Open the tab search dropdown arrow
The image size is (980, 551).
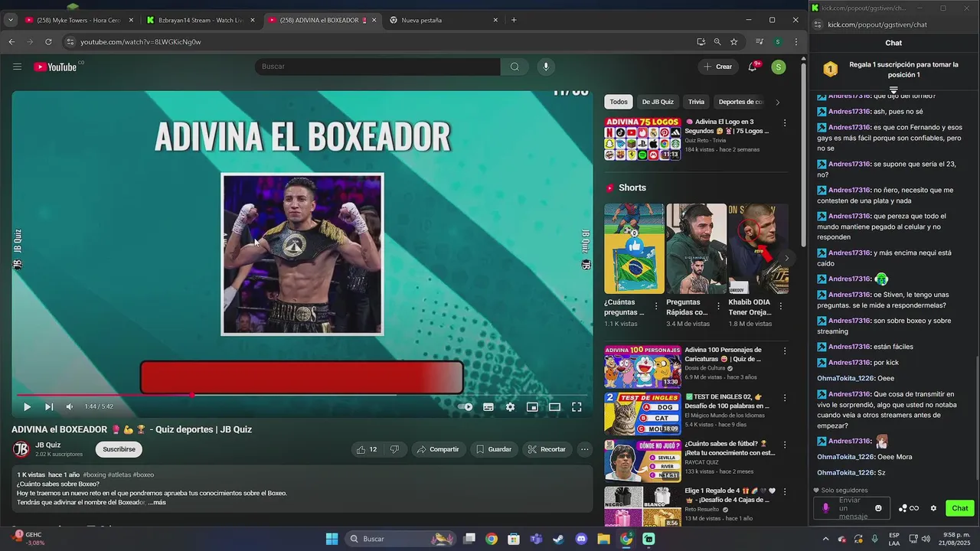tap(10, 20)
